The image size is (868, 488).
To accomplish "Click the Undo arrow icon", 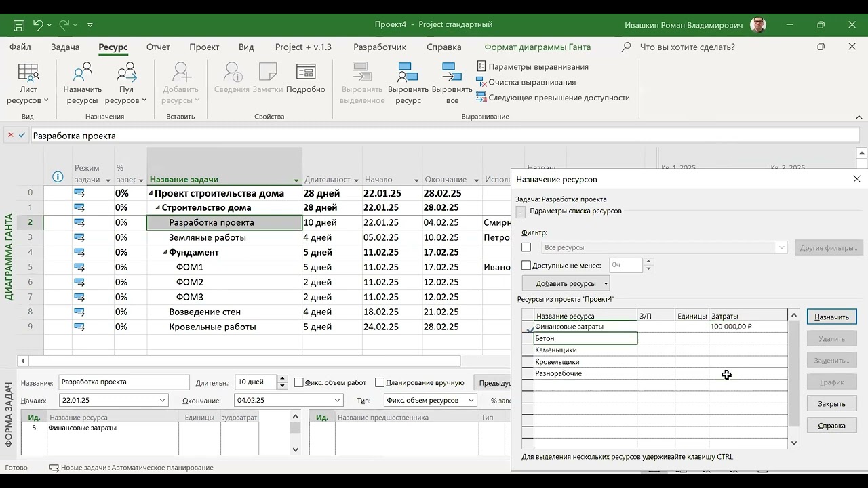I will [38, 25].
